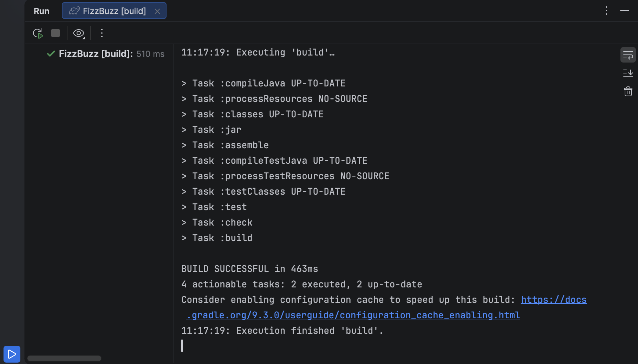Click the 'Task :processTestResources NO-SOURCE' line
The width and height of the screenshot is (638, 364).
(x=285, y=176)
